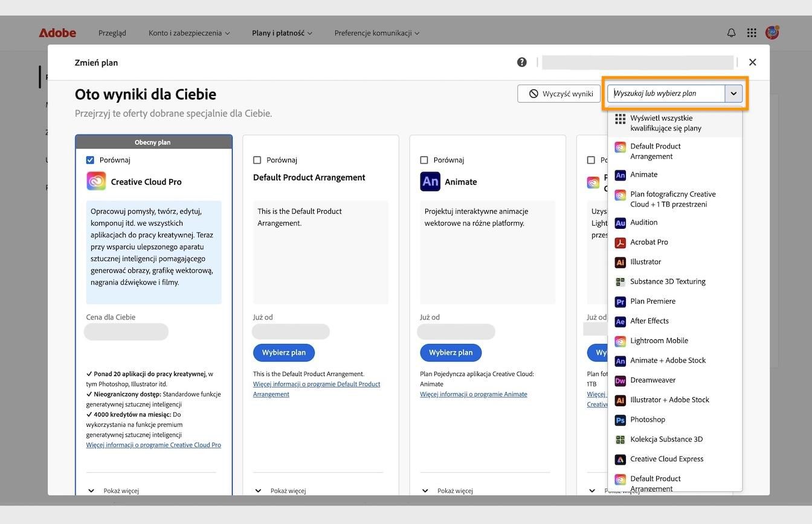Pick the After Effects icon in the list
Viewport: 812px width, 524px height.
click(x=620, y=321)
